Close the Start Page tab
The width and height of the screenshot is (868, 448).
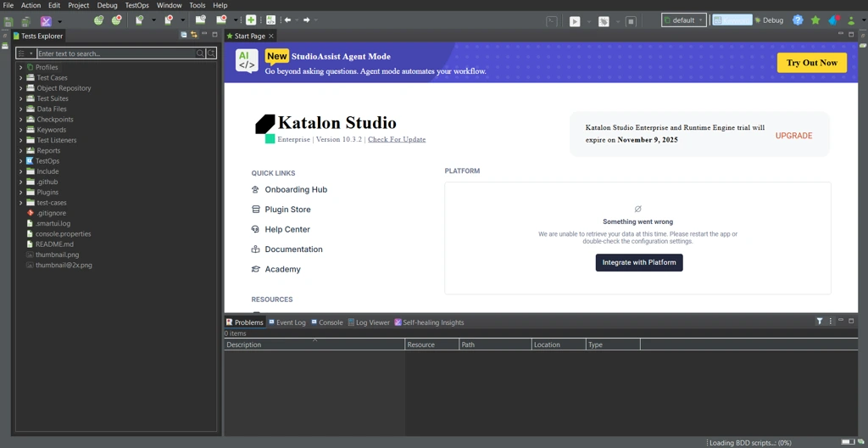271,36
